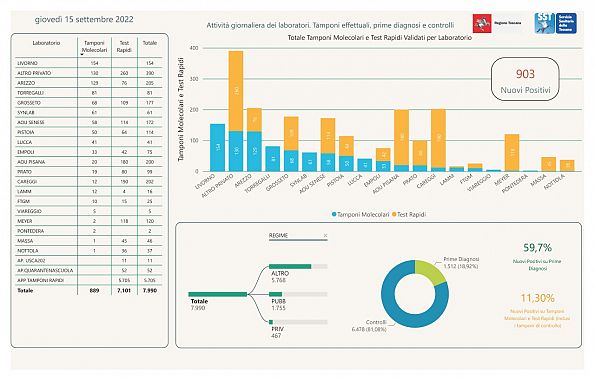Viewport: 595px width, 380px height.
Task: Click the Tamponi Molecolari sort arrow
Action: [82, 54]
